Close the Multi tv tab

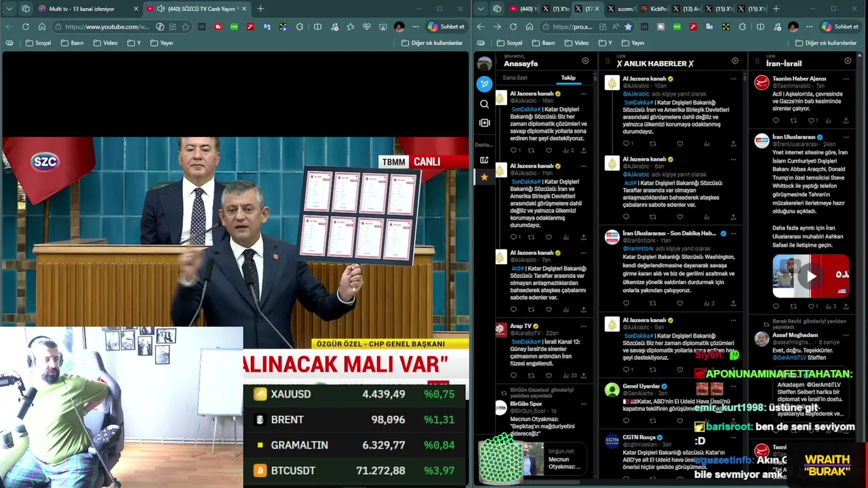coord(136,9)
